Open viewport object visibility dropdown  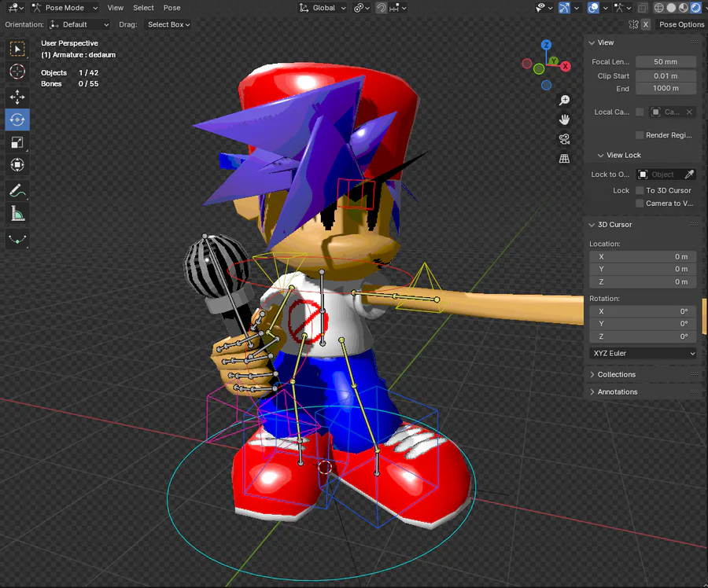(544, 8)
